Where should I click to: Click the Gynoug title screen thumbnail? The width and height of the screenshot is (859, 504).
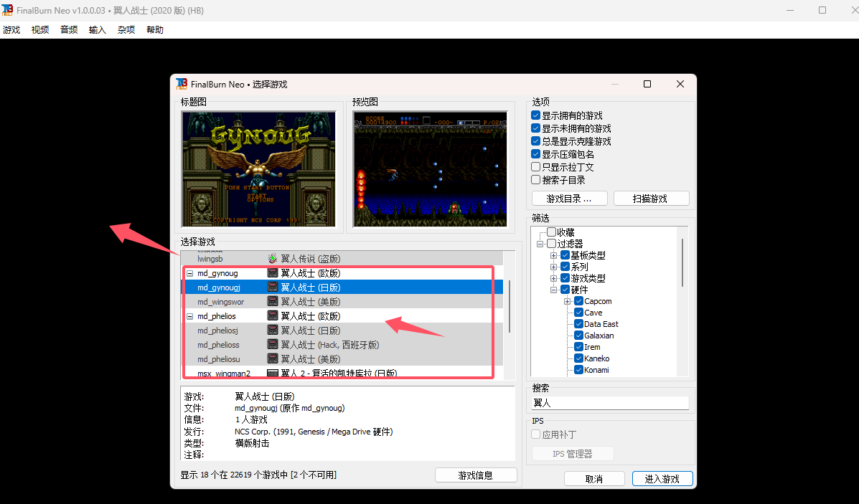(258, 169)
